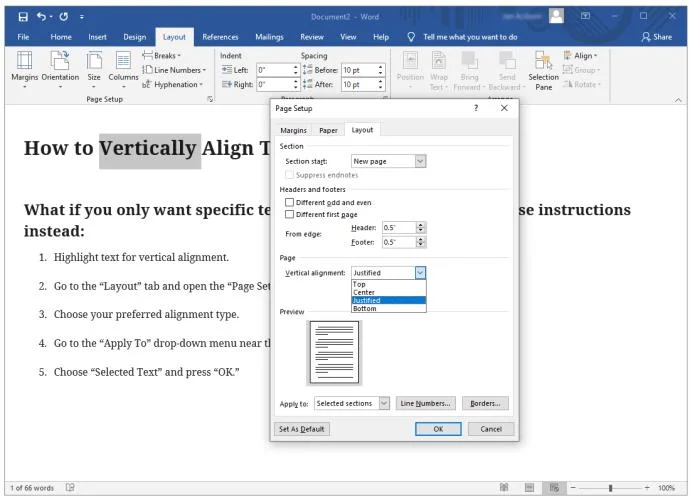Open the Selection Pane
690x498 pixels.
tap(543, 70)
